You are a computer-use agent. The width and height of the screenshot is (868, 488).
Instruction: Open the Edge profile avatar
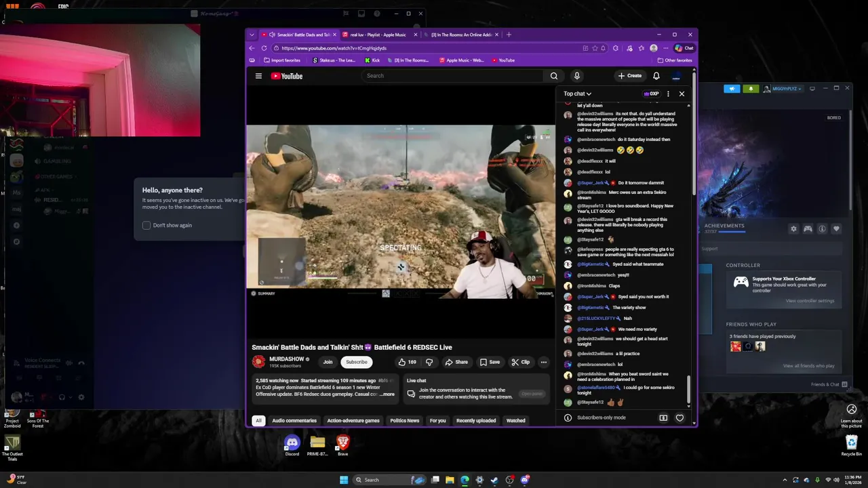(653, 48)
